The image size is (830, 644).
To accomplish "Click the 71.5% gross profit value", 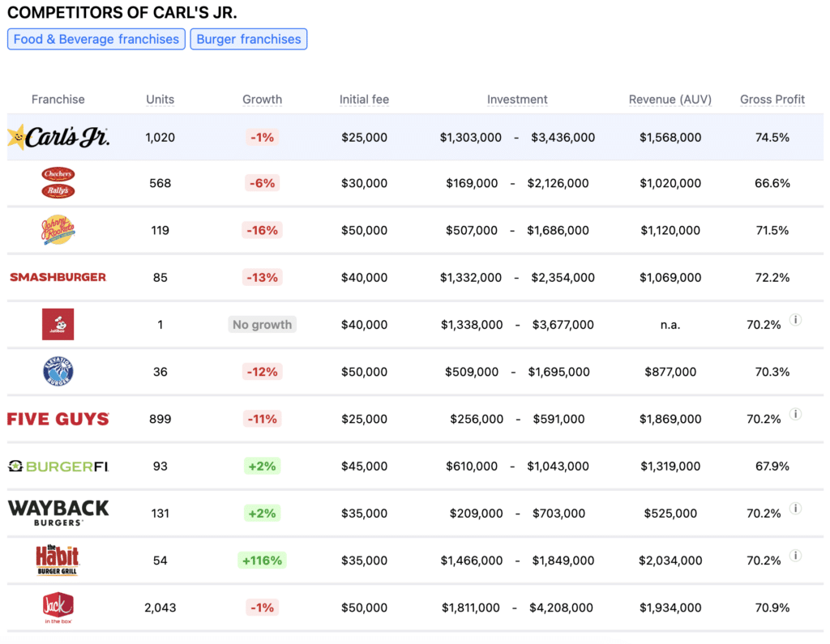I will [x=772, y=230].
